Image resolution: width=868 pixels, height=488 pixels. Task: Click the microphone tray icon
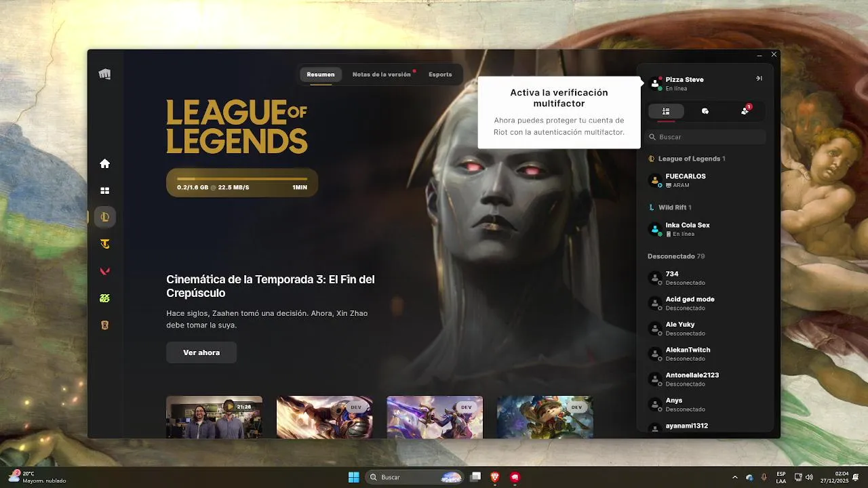tap(764, 477)
